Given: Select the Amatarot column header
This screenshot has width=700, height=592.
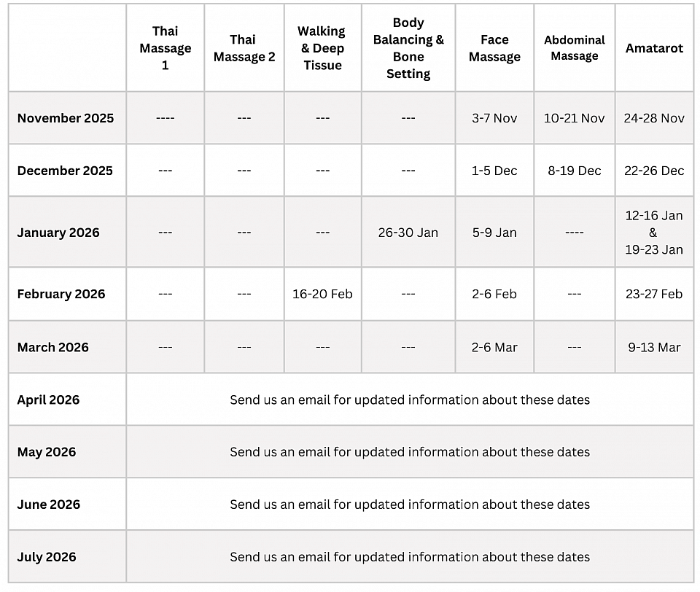Looking at the screenshot, I should point(654,48).
